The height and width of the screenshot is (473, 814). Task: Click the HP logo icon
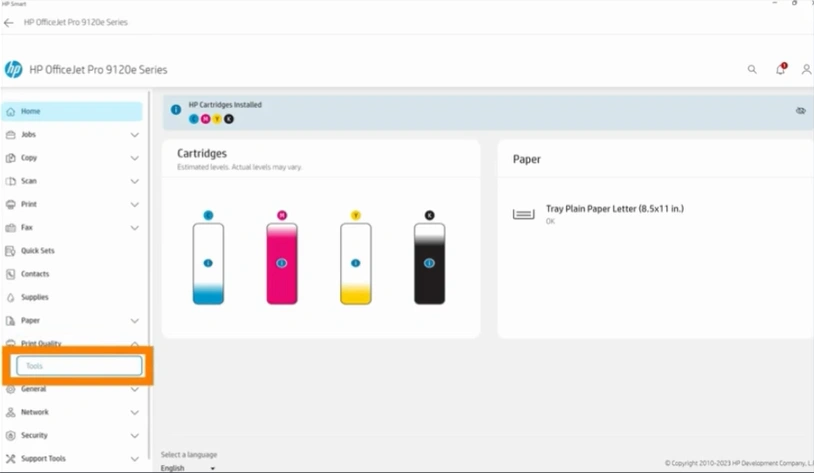(14, 70)
